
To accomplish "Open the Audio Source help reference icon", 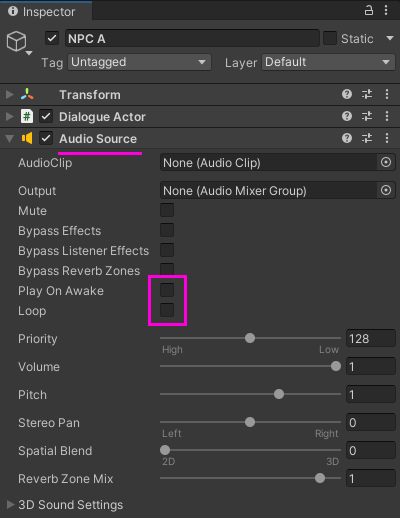I will click(x=347, y=138).
